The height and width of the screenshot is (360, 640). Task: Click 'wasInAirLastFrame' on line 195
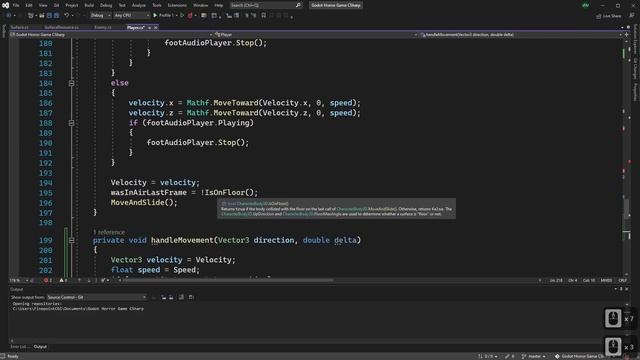[x=149, y=192]
